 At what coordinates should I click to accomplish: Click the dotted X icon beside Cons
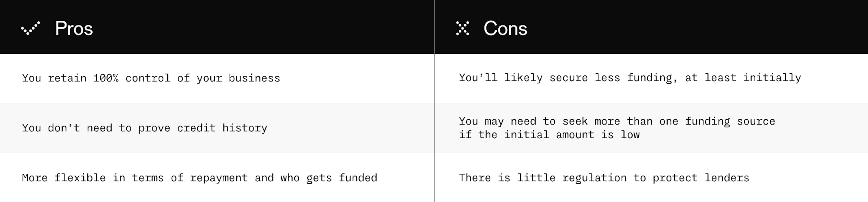462,28
